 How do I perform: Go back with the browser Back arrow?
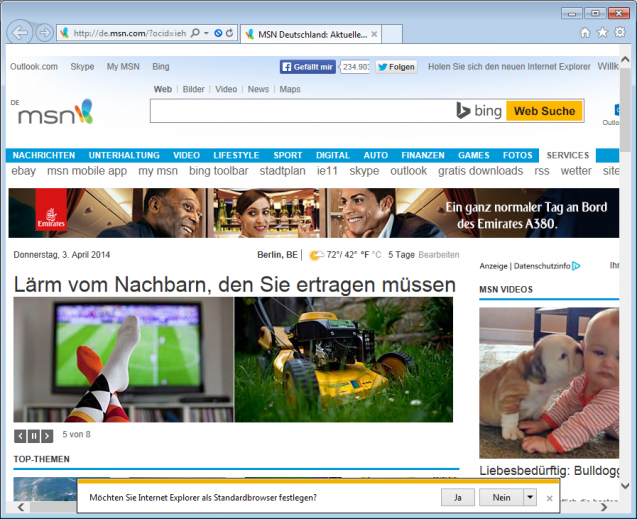pyautogui.click(x=20, y=32)
